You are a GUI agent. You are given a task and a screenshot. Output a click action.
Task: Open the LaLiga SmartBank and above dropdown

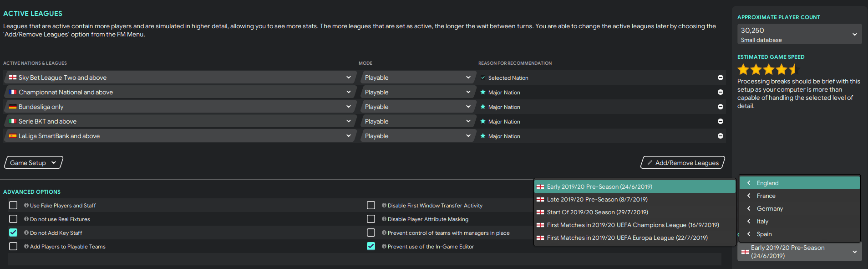click(x=180, y=136)
